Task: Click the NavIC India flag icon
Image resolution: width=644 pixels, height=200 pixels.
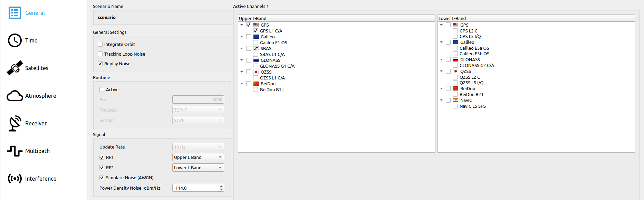Action: pos(456,100)
